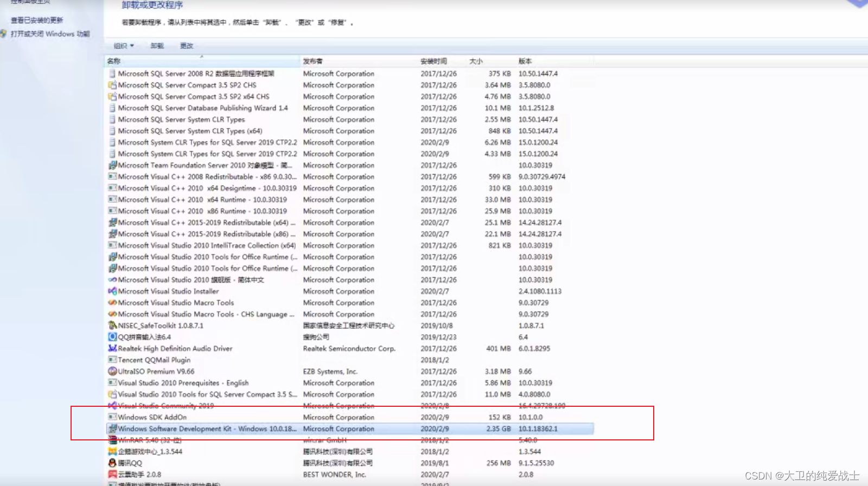The height and width of the screenshot is (486, 868).
Task: Open the 组织 dropdown menu
Action: pyautogui.click(x=124, y=46)
